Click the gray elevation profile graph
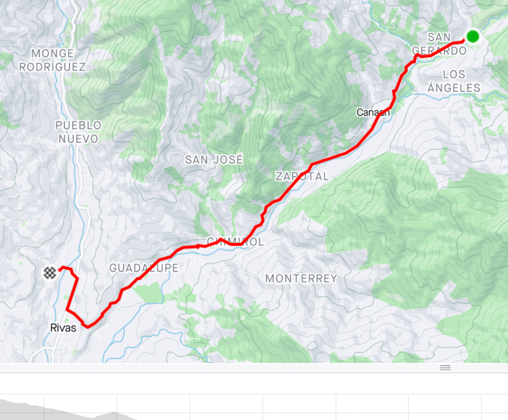 click(65, 410)
